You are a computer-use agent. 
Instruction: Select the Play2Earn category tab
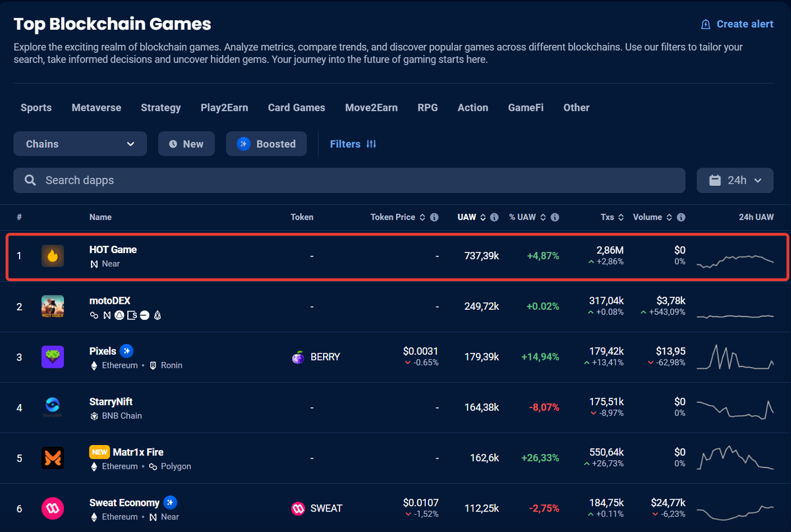click(224, 107)
